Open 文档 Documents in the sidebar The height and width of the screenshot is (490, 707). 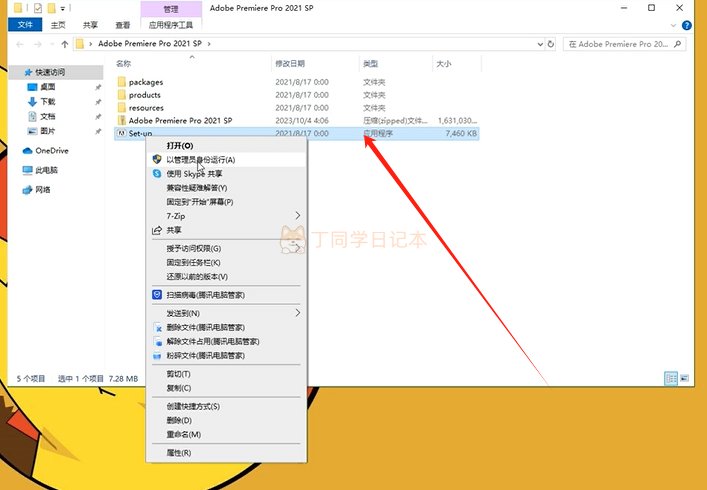tap(47, 116)
